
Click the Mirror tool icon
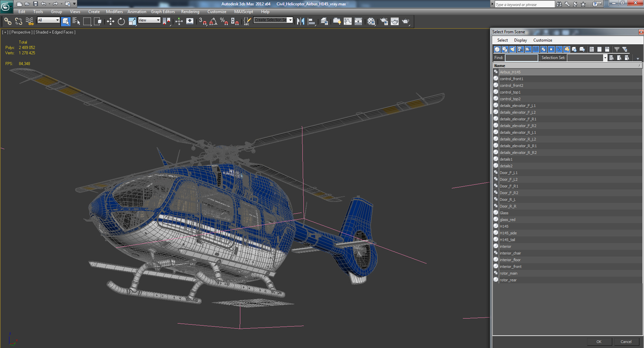pyautogui.click(x=300, y=21)
